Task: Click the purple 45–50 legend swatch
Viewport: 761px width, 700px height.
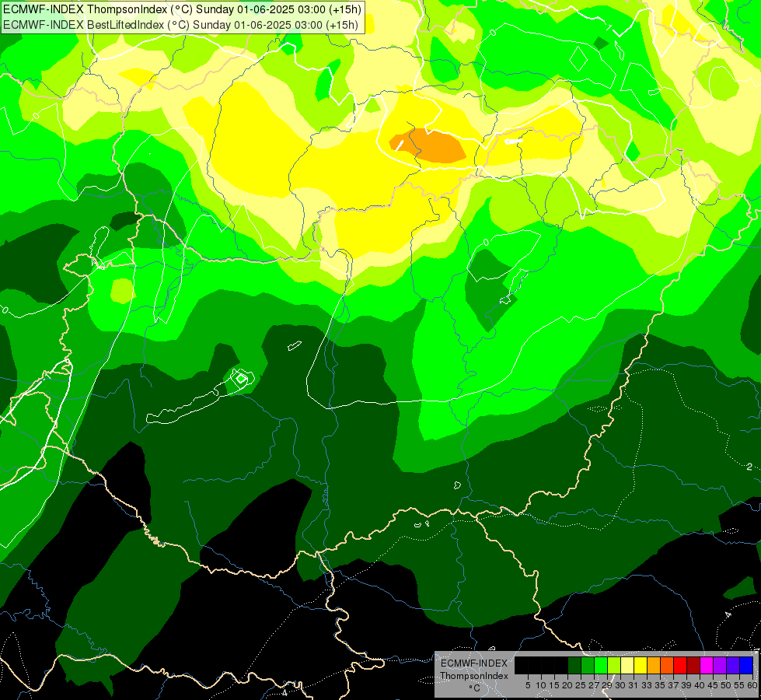Action: (x=720, y=665)
